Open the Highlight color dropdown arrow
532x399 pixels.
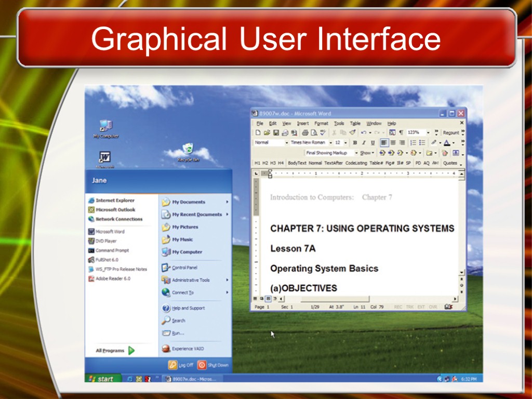click(440, 143)
